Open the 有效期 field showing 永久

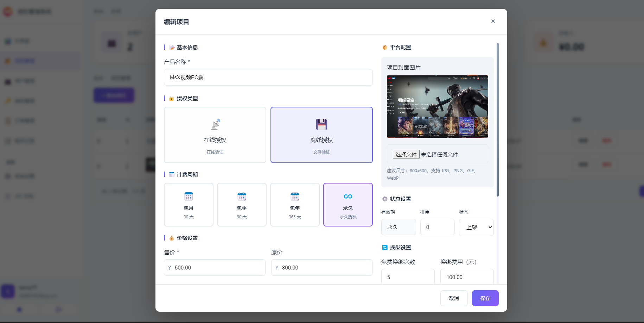click(x=398, y=227)
